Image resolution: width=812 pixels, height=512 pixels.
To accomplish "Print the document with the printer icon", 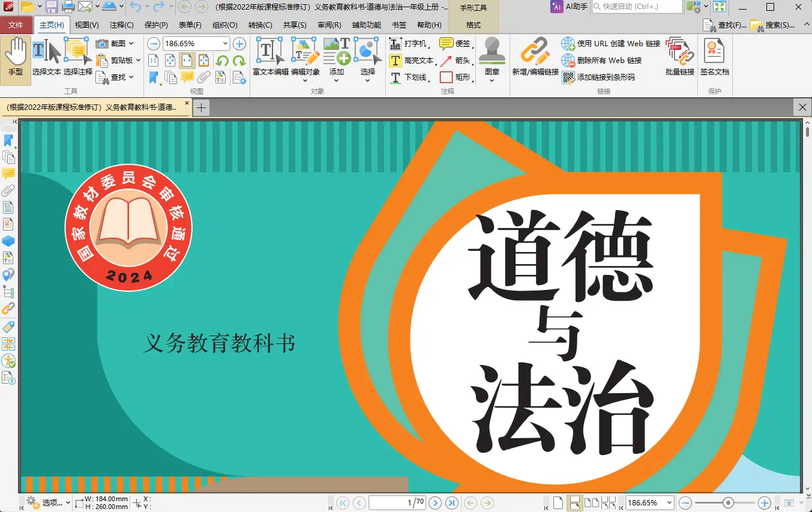I will [68, 7].
